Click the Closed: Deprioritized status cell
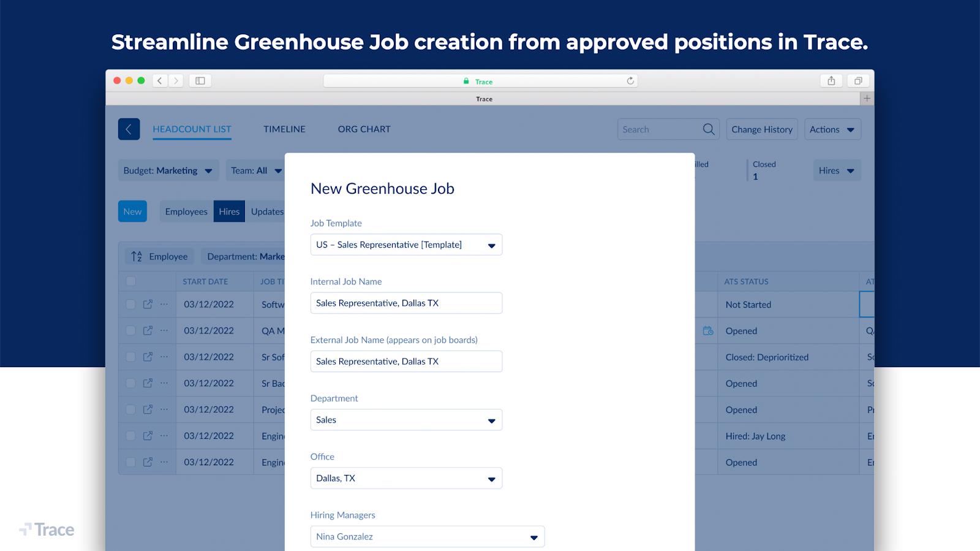Screen dimensions: 980x551 [x=788, y=357]
